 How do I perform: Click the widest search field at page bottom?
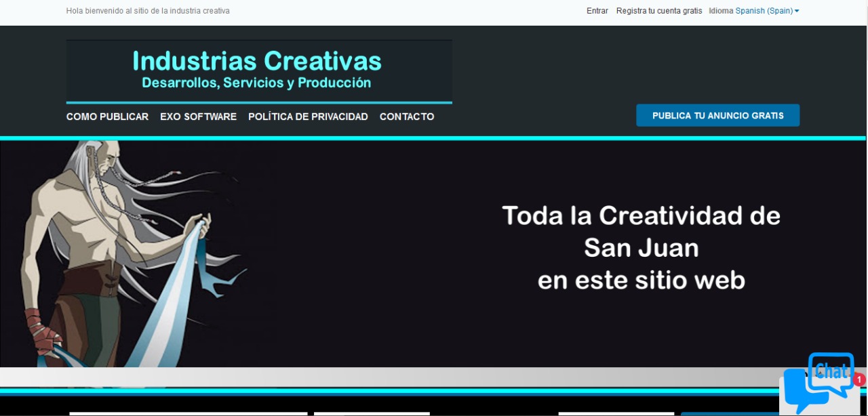[x=189, y=413]
